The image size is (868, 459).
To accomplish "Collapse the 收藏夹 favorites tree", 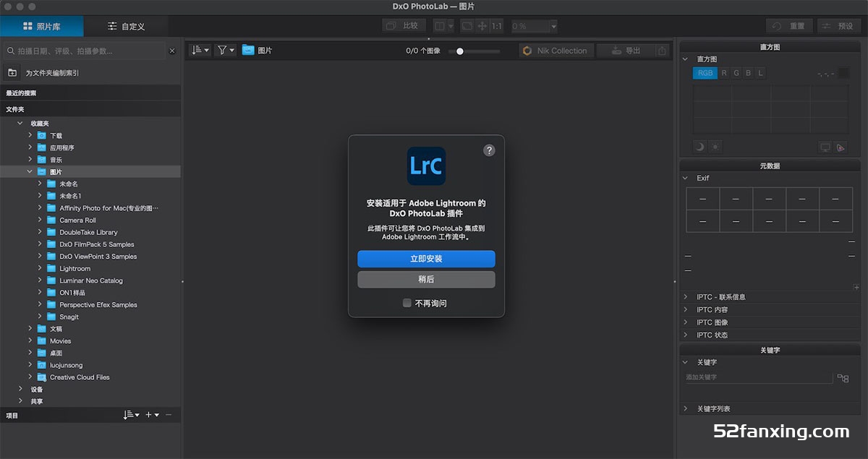I will [x=20, y=124].
